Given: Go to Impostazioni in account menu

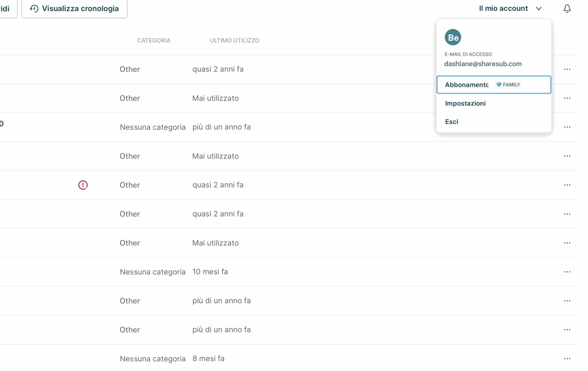Looking at the screenshot, I should click(x=465, y=103).
